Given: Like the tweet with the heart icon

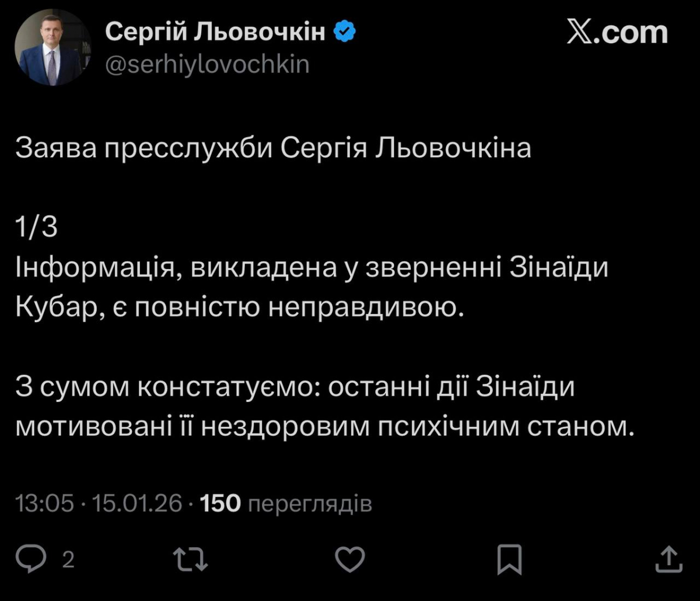Looking at the screenshot, I should tap(352, 560).
